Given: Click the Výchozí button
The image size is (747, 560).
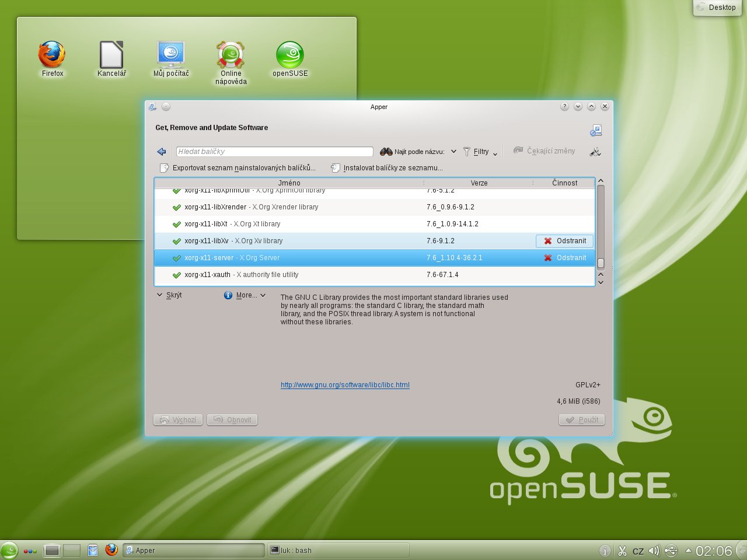Looking at the screenshot, I should pyautogui.click(x=178, y=420).
